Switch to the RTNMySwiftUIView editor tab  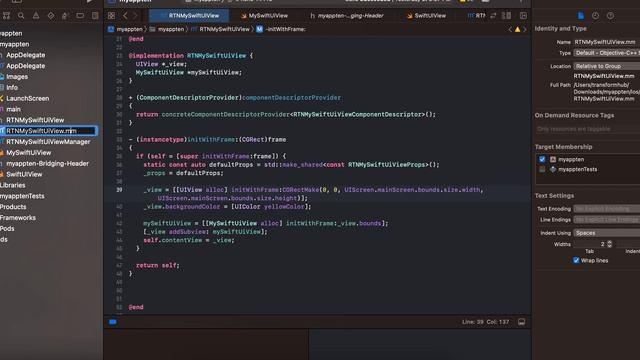point(189,16)
